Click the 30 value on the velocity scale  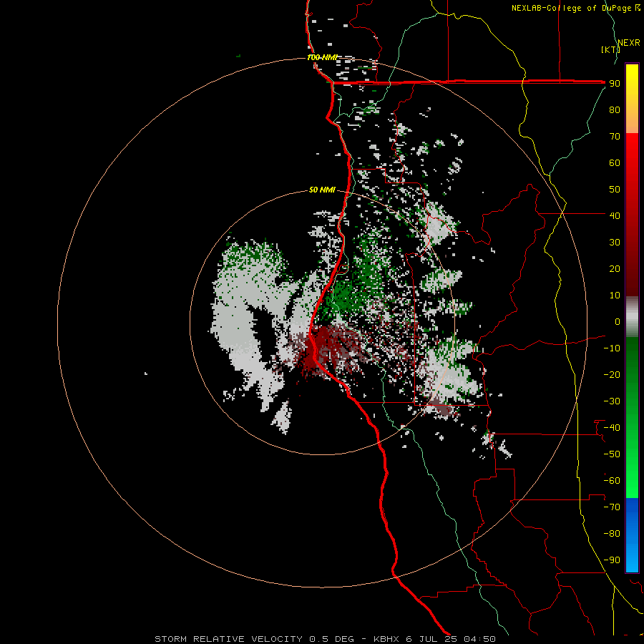click(x=615, y=243)
